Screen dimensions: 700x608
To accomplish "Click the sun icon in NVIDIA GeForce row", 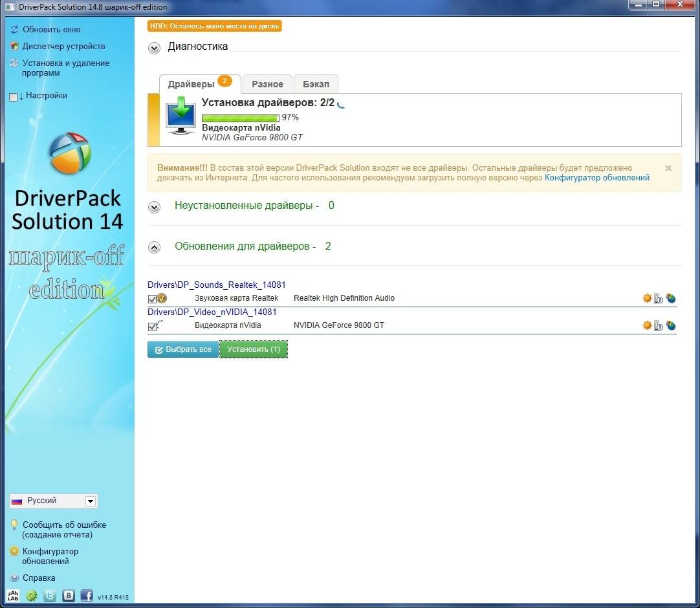I will click(x=647, y=325).
